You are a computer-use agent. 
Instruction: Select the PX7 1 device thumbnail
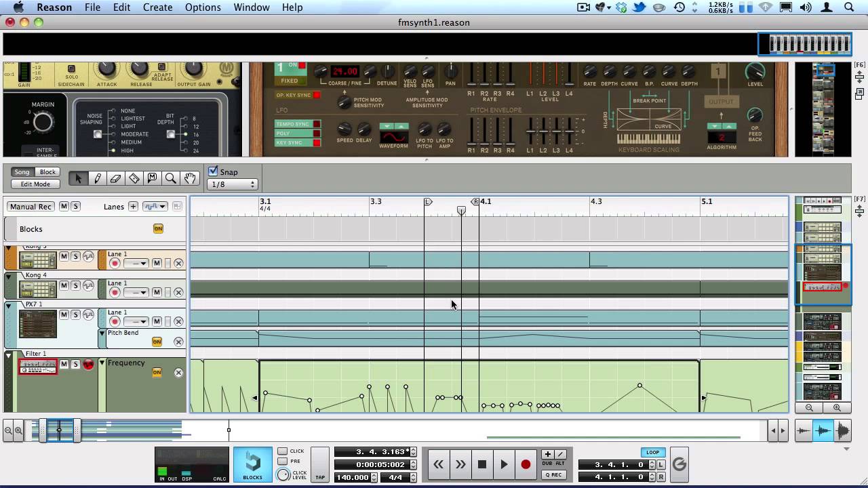tap(38, 324)
